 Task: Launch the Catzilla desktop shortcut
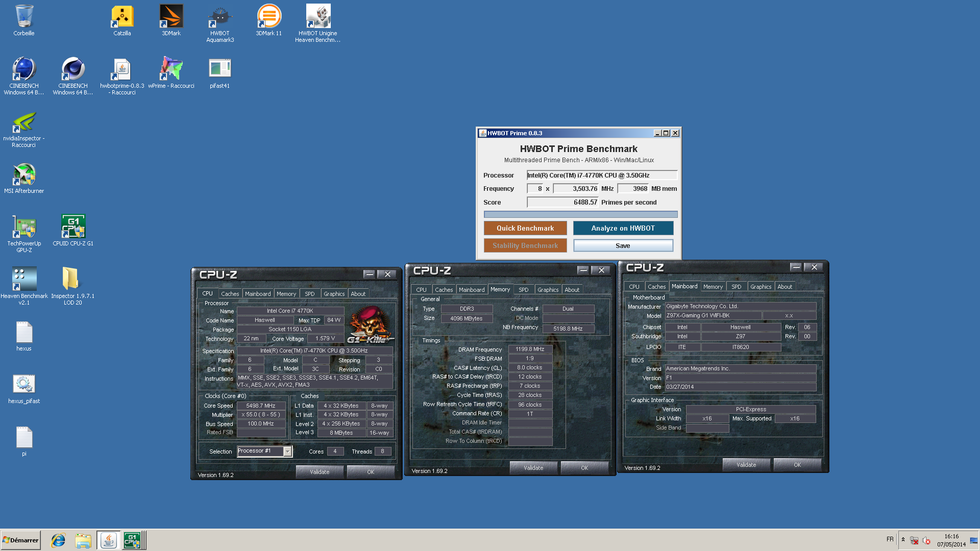click(122, 20)
